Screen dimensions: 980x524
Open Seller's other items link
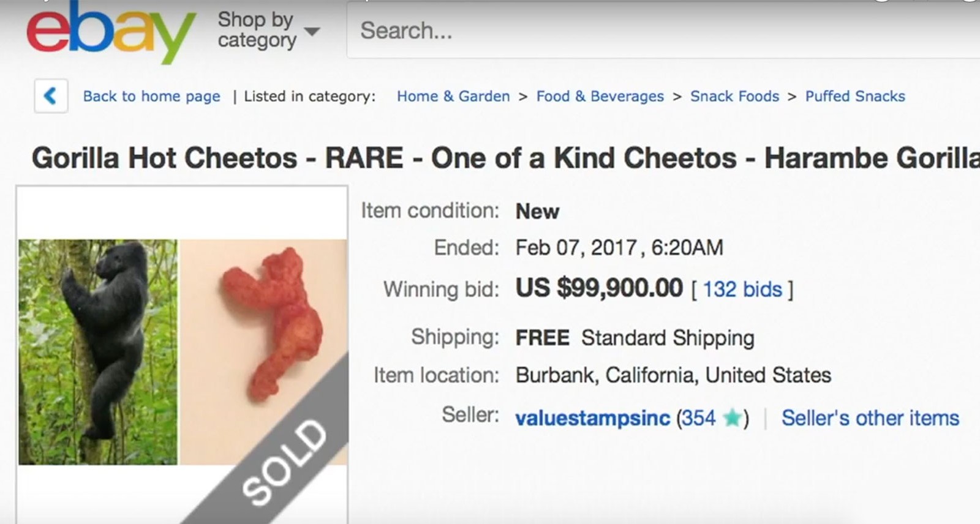[870, 418]
